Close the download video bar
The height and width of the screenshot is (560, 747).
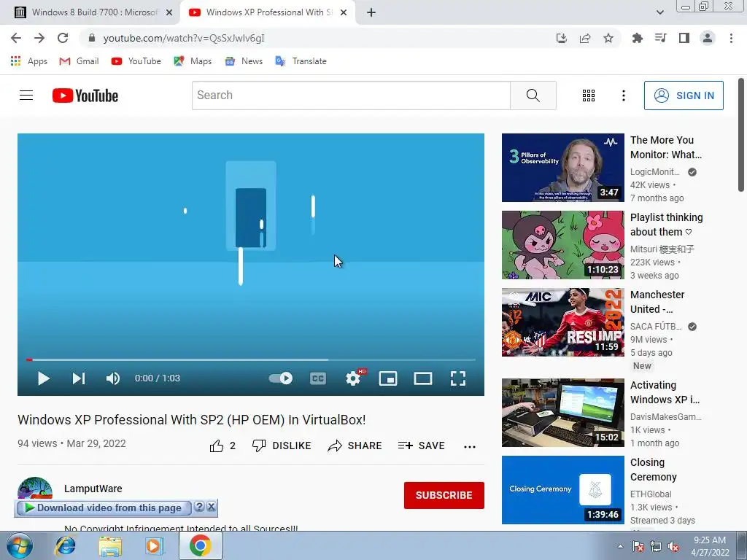[x=211, y=507]
